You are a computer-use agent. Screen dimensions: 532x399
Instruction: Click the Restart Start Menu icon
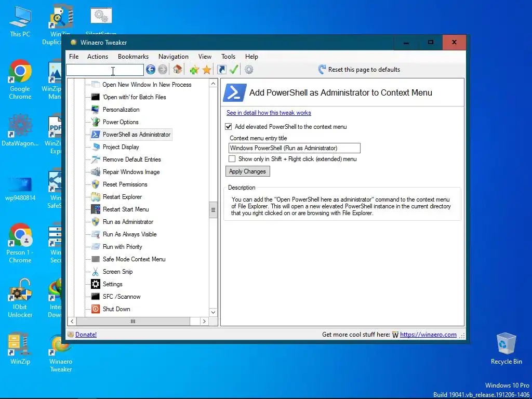[96, 209]
